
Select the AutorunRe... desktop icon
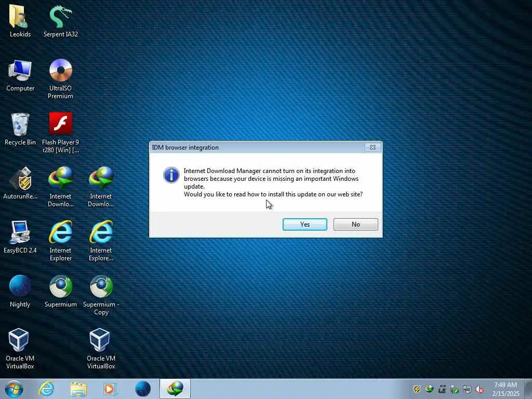click(20, 183)
